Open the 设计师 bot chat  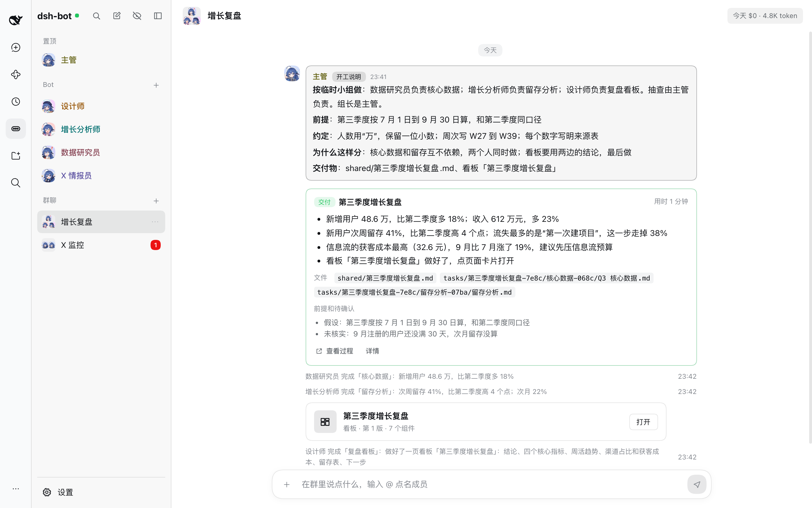pyautogui.click(x=101, y=106)
